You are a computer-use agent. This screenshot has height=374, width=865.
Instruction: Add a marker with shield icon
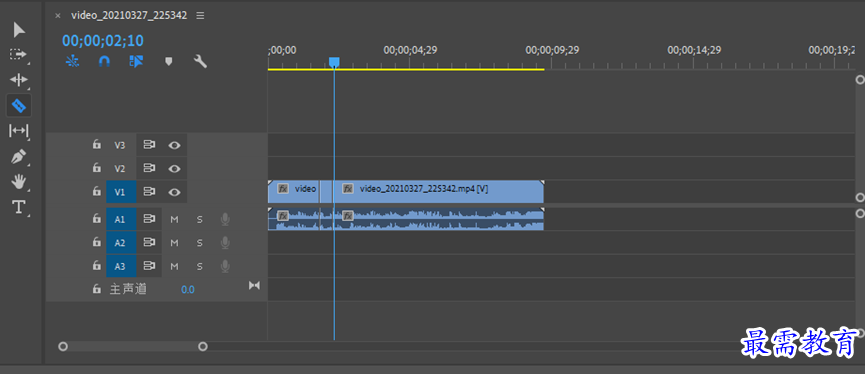tap(169, 61)
